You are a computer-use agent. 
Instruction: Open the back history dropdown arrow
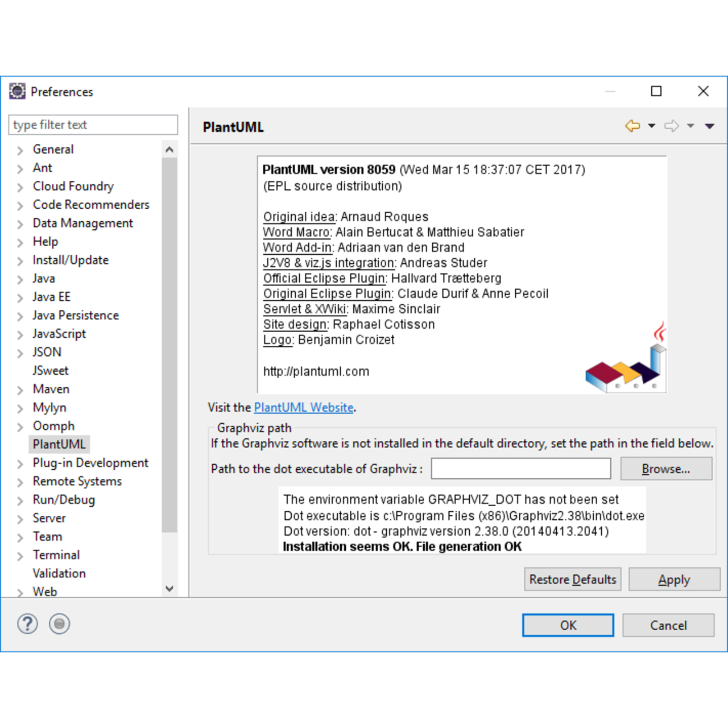pyautogui.click(x=652, y=126)
